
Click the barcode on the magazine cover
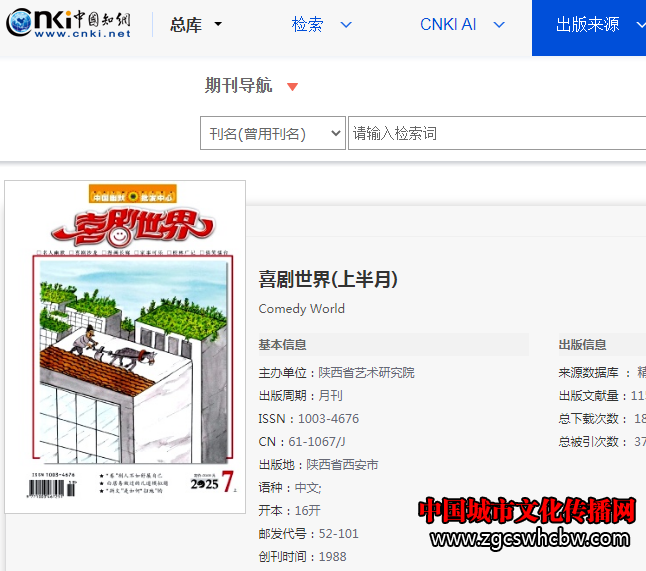click(56, 486)
